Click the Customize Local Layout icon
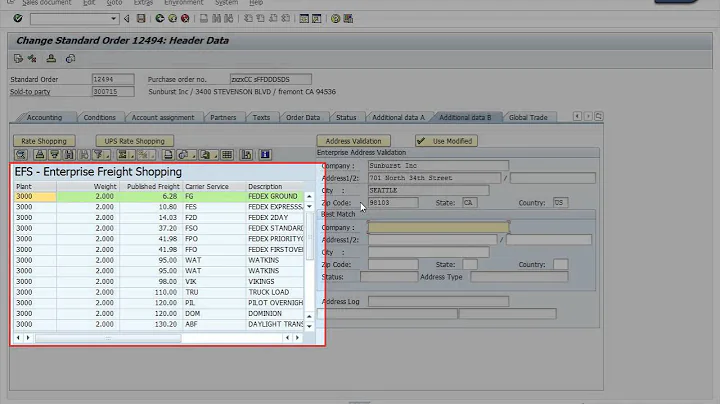 [348, 18]
